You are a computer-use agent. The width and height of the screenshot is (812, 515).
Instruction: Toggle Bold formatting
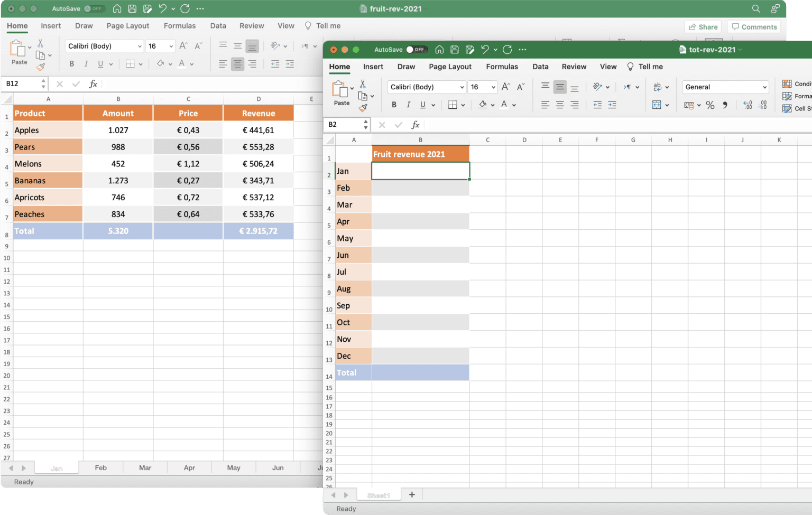coord(394,105)
